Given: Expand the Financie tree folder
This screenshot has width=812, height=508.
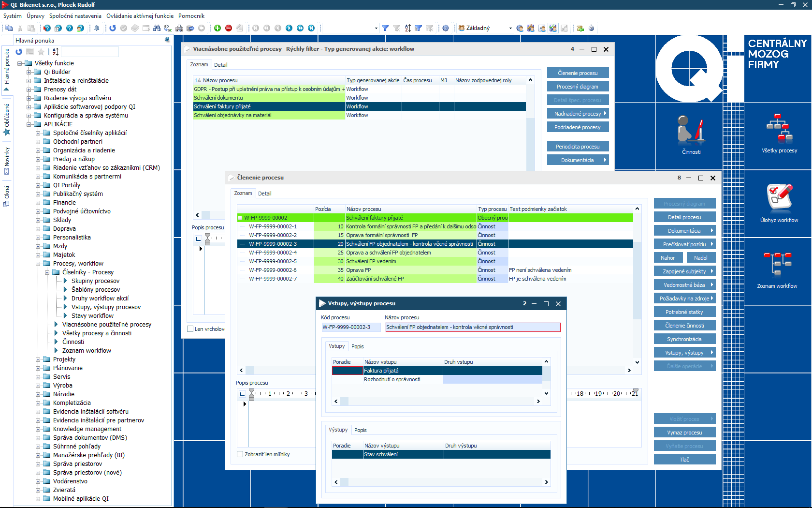Looking at the screenshot, I should (x=38, y=203).
